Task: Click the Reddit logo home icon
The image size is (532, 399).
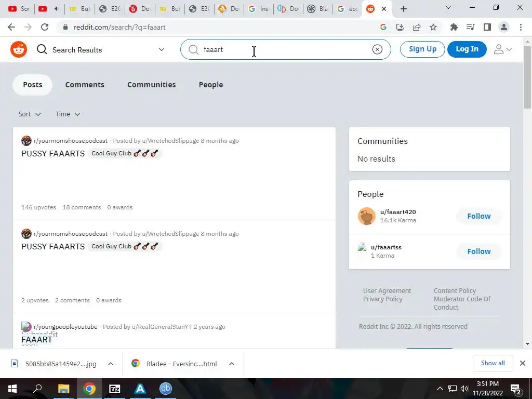Action: tap(19, 49)
